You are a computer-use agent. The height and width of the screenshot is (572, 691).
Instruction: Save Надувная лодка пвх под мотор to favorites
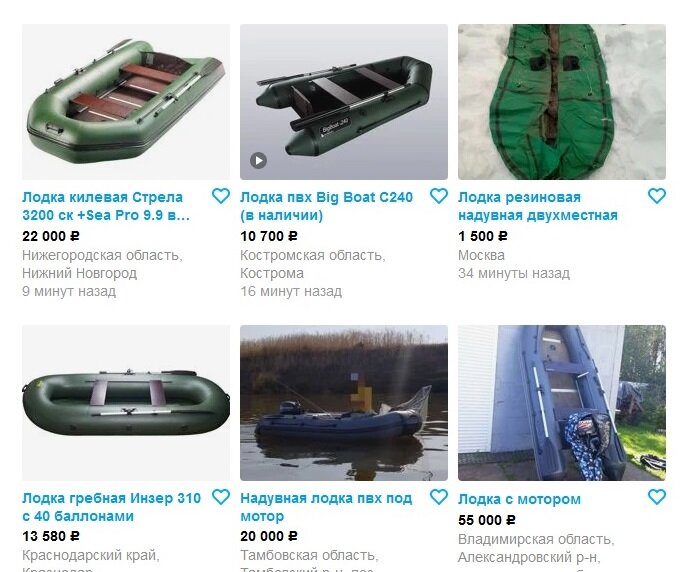[438, 497]
